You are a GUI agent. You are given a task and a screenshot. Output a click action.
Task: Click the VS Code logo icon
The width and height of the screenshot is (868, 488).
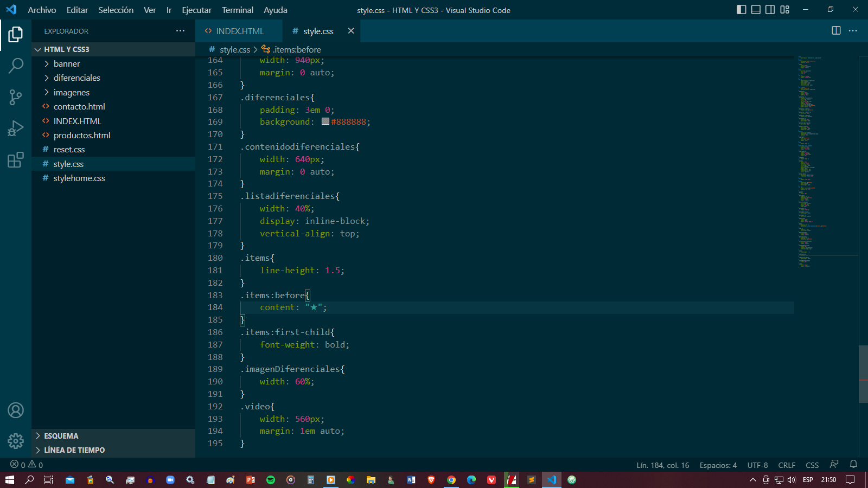11,10
